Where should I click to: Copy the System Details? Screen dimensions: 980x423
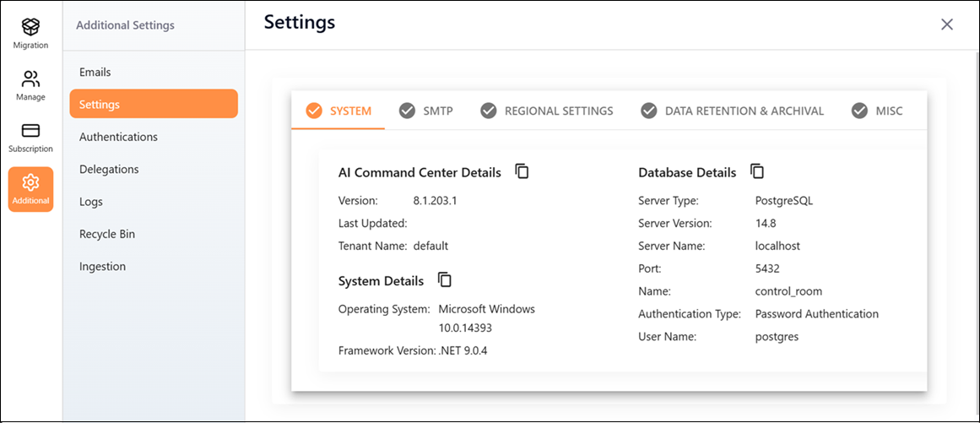coord(445,280)
